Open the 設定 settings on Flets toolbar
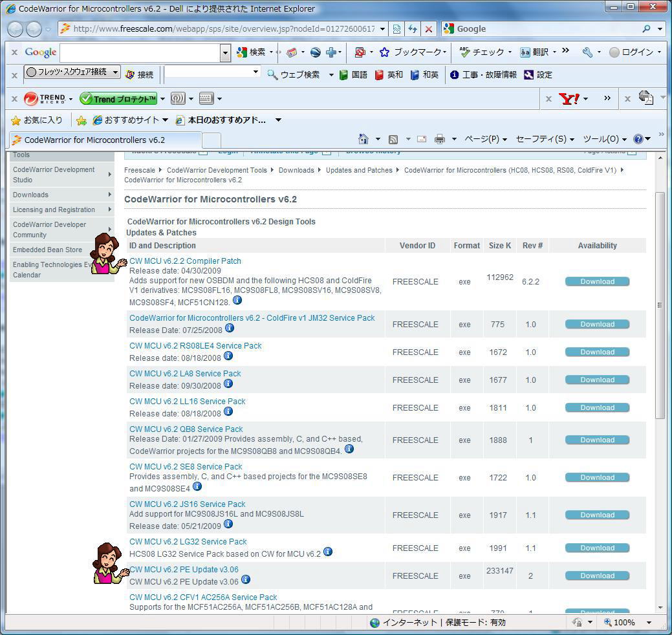Image resolution: width=672 pixels, height=635 pixels. point(538,75)
